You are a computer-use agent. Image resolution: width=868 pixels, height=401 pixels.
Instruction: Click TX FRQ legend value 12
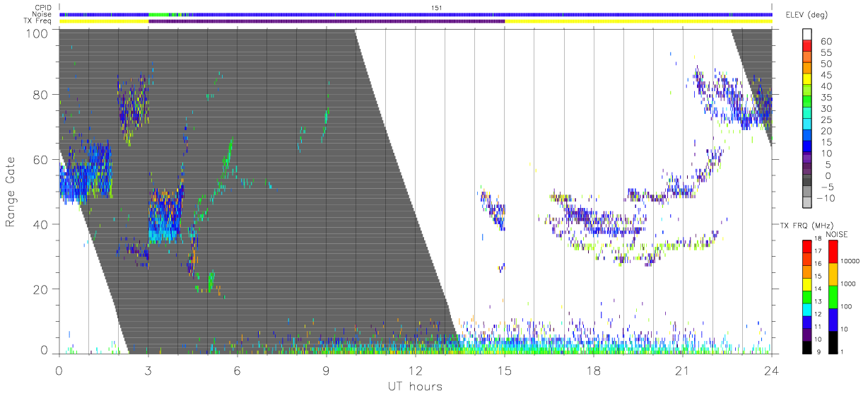pos(818,315)
